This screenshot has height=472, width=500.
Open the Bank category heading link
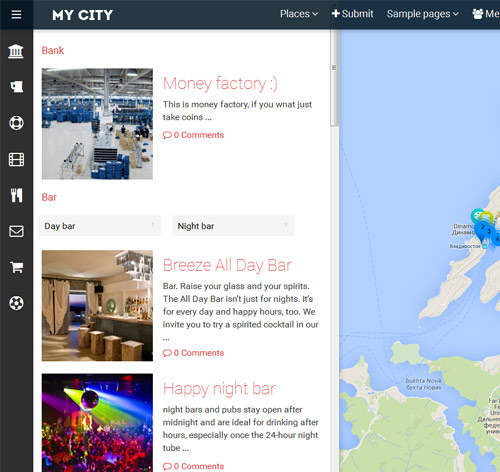53,50
